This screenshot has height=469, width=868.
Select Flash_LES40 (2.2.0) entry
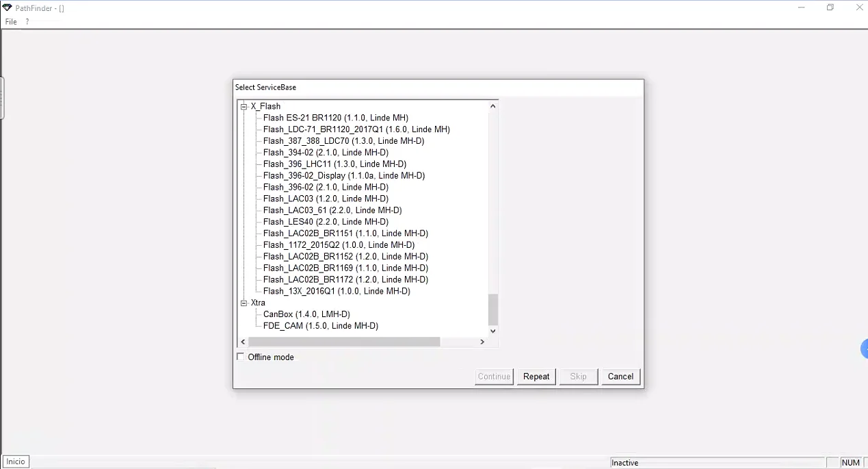pyautogui.click(x=326, y=223)
